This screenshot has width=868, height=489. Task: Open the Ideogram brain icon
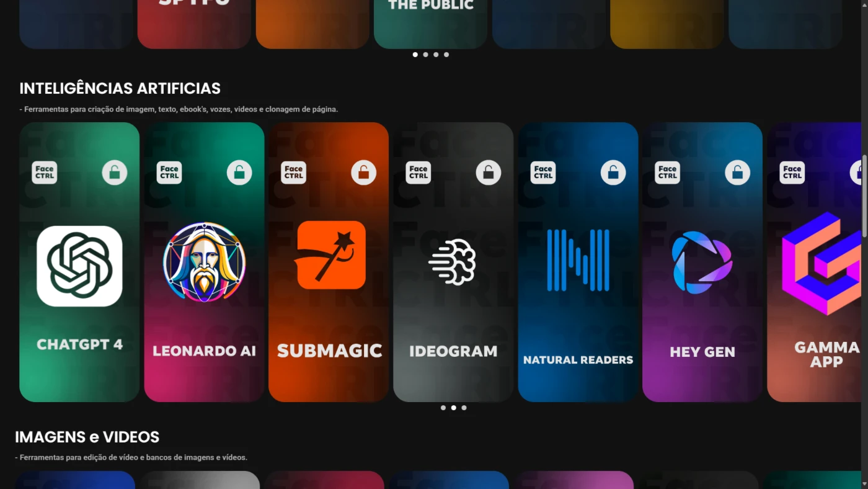pyautogui.click(x=453, y=262)
